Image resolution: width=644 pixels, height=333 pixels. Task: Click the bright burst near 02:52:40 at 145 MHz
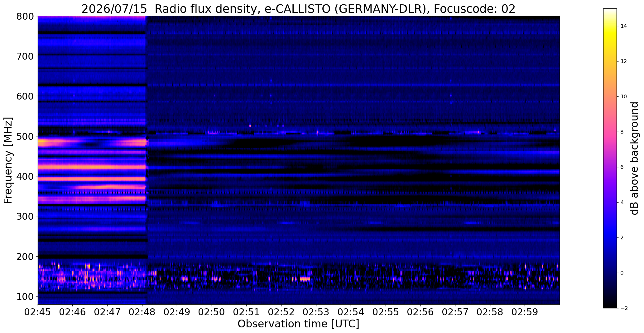coord(305,279)
